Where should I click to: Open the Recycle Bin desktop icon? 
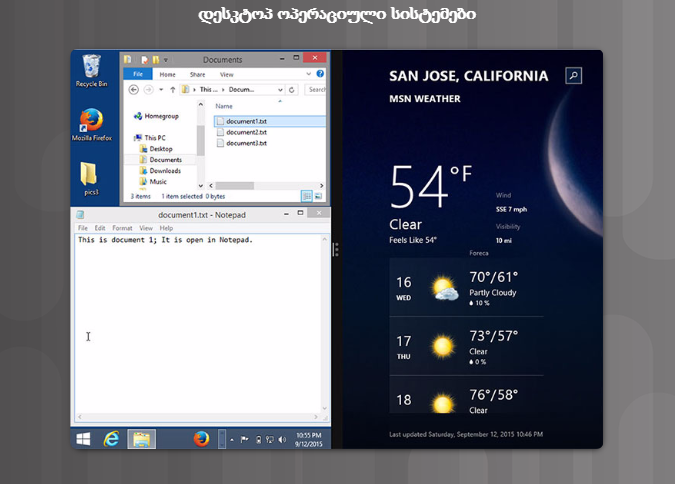pos(92,70)
